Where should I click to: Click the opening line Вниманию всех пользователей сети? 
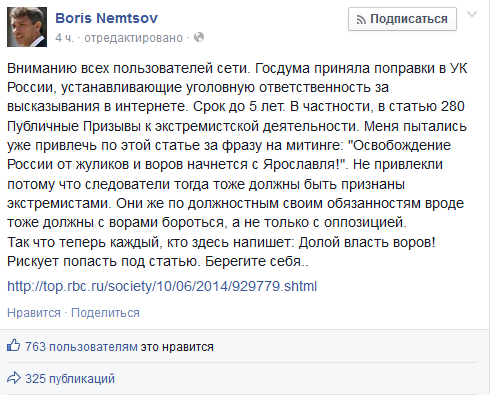point(129,68)
